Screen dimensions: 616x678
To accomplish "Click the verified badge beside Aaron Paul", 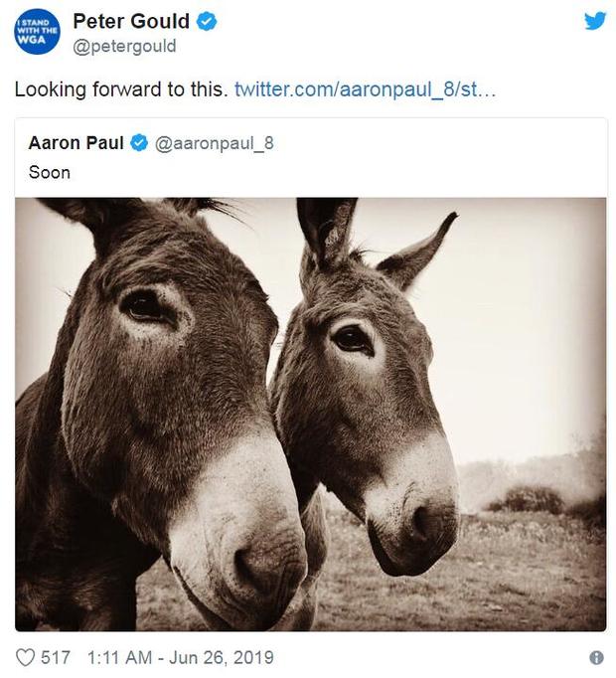I will click(x=140, y=143).
